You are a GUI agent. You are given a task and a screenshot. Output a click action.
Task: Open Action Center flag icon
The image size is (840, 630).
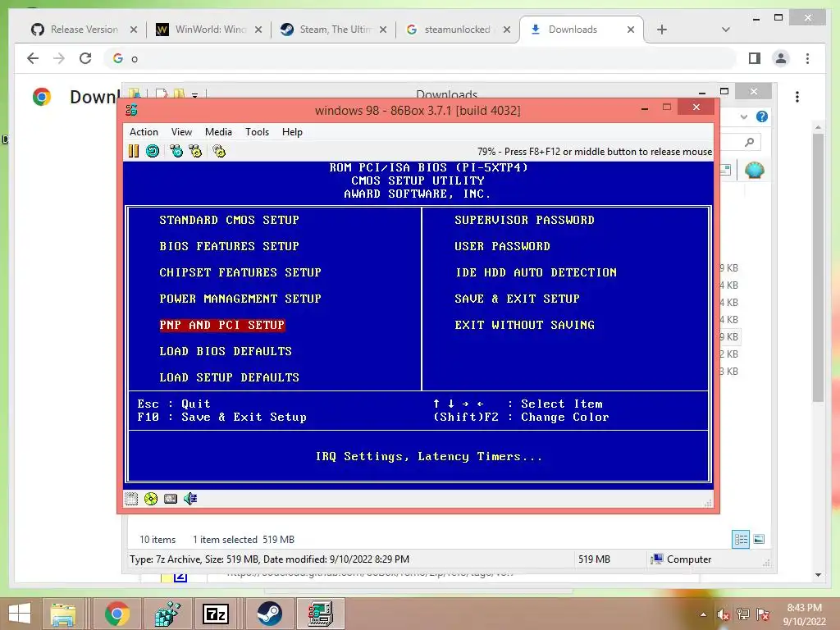point(763,614)
